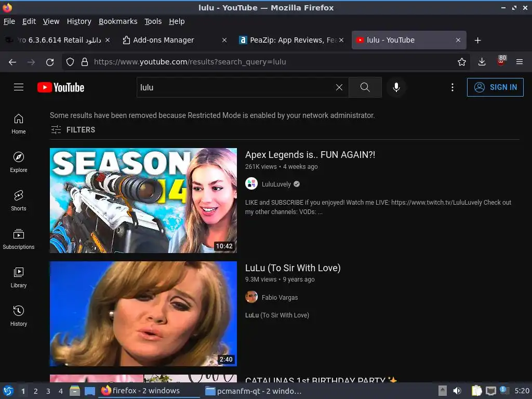Clear the YouTube search query
The height and width of the screenshot is (399, 532).
click(x=339, y=87)
